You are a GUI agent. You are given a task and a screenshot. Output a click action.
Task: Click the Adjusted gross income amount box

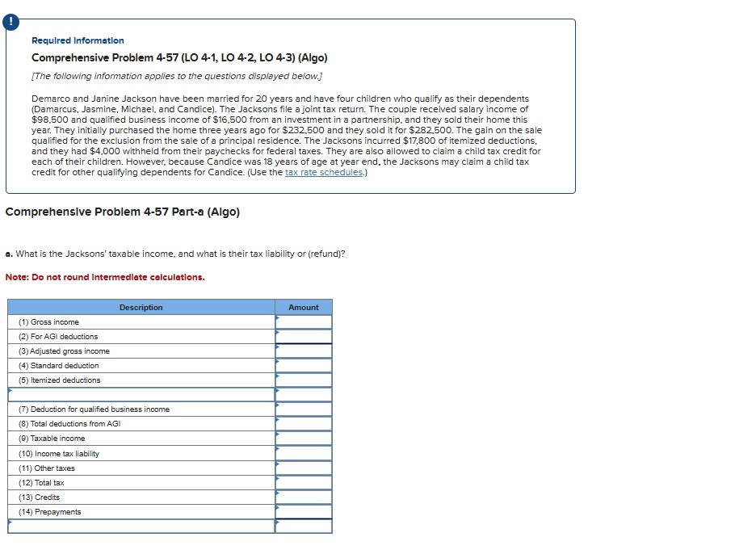tap(305, 351)
